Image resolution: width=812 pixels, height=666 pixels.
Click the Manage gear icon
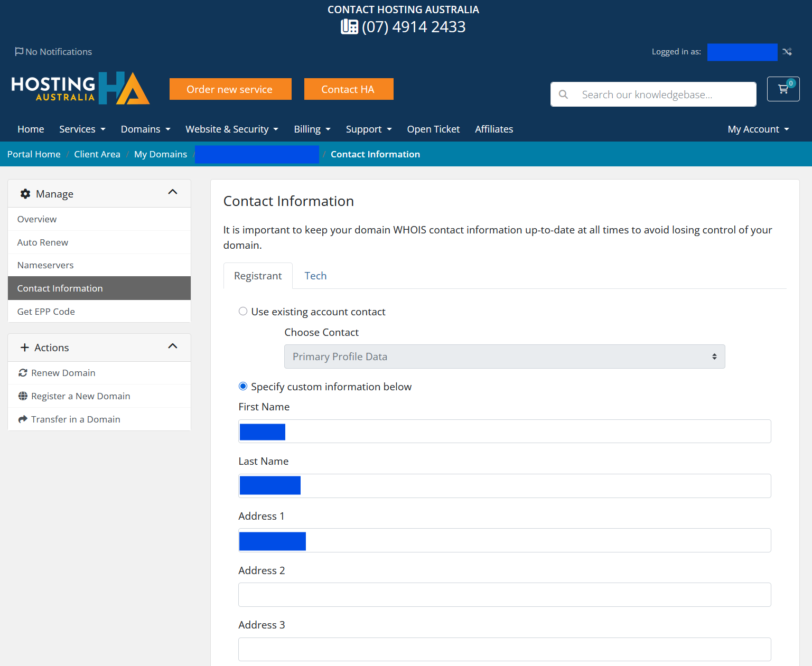point(25,194)
